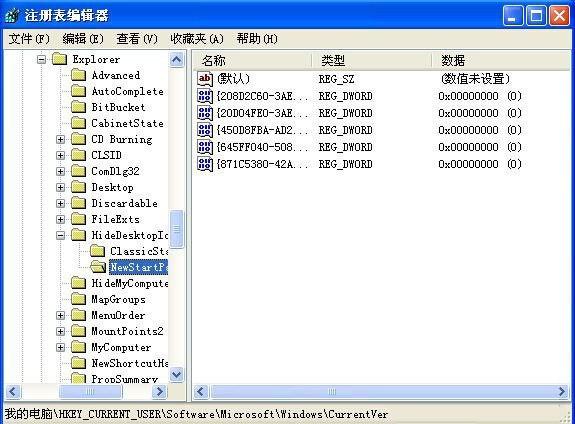
Task: Open the 编辑(E) menu
Action: [x=83, y=39]
